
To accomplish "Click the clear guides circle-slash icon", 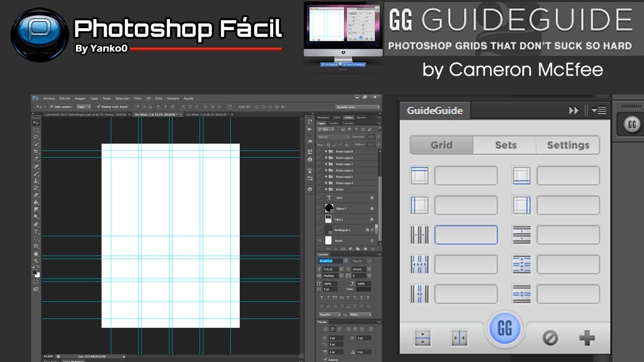I will click(x=550, y=338).
